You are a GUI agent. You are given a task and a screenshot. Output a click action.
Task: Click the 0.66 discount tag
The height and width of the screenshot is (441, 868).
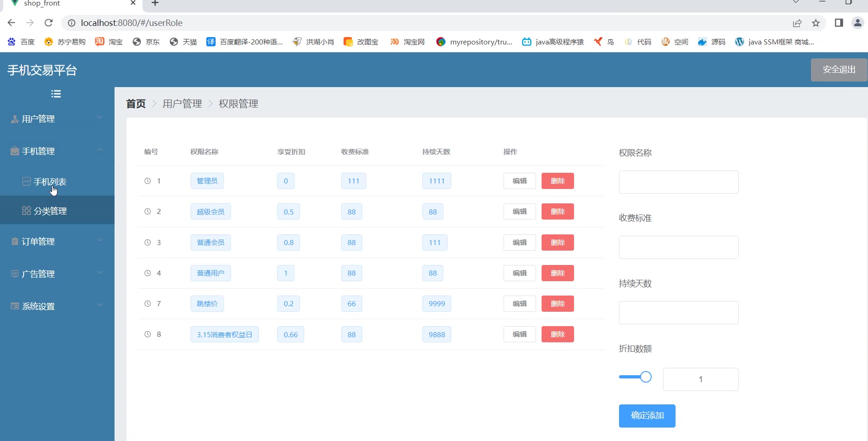coord(291,334)
